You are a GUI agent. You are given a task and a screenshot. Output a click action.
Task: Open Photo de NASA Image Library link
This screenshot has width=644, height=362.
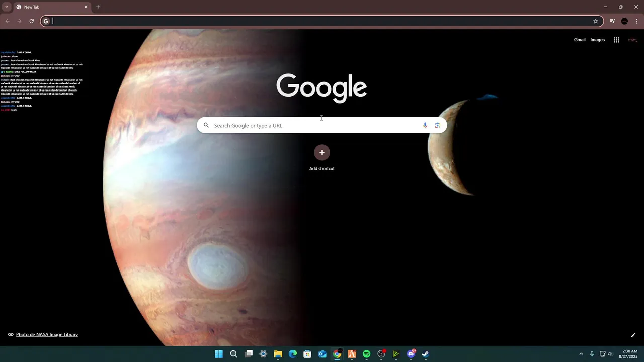[x=47, y=335]
